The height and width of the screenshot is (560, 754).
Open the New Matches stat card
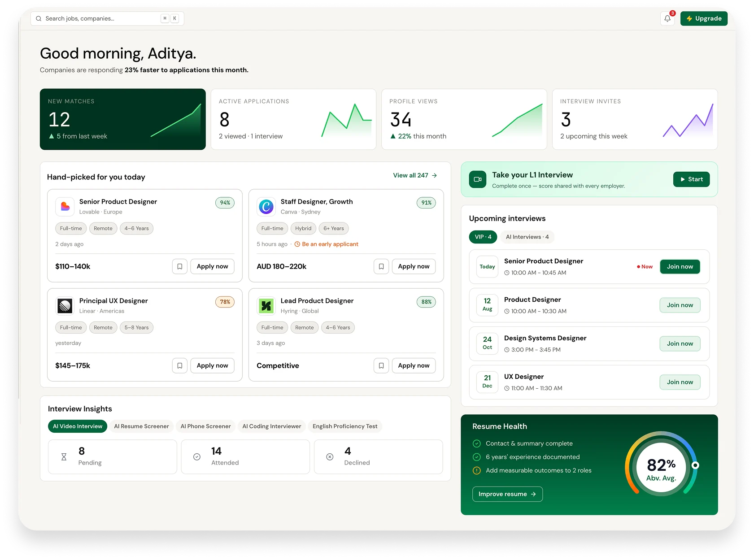(x=122, y=119)
